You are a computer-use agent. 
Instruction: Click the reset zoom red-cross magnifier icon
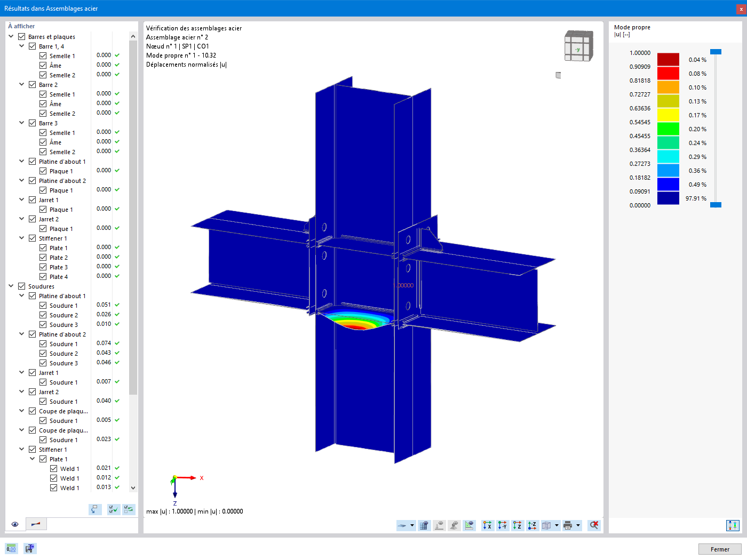pyautogui.click(x=594, y=525)
